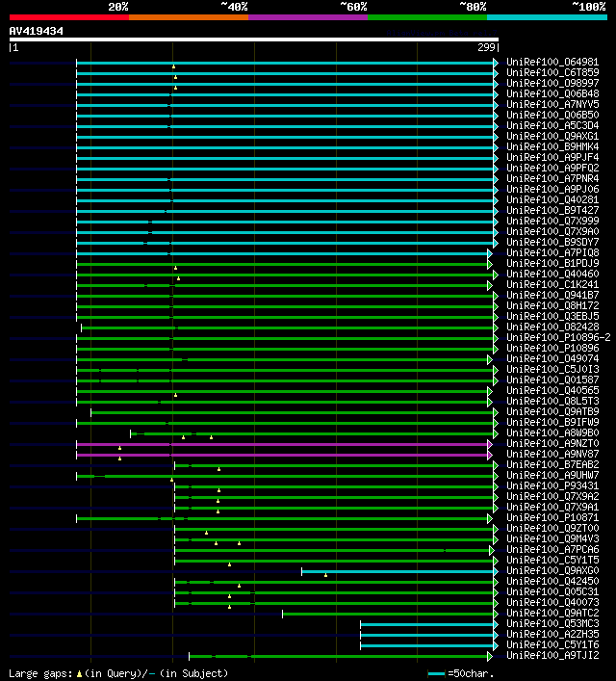
Task: Click query gap marker under O64981 alignment
Action: click(x=173, y=66)
